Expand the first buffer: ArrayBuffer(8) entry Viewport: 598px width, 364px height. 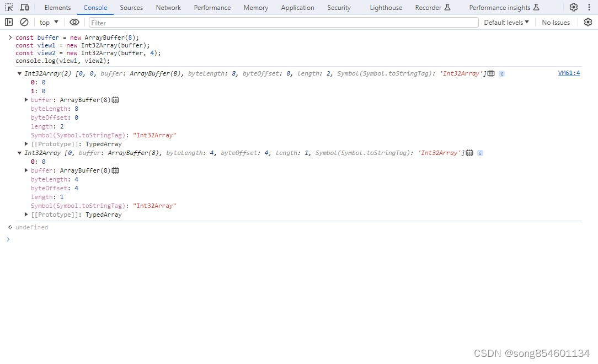26,100
